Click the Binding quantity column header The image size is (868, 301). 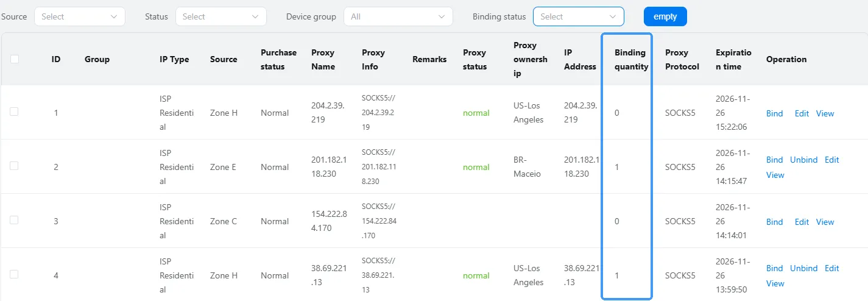pyautogui.click(x=631, y=60)
